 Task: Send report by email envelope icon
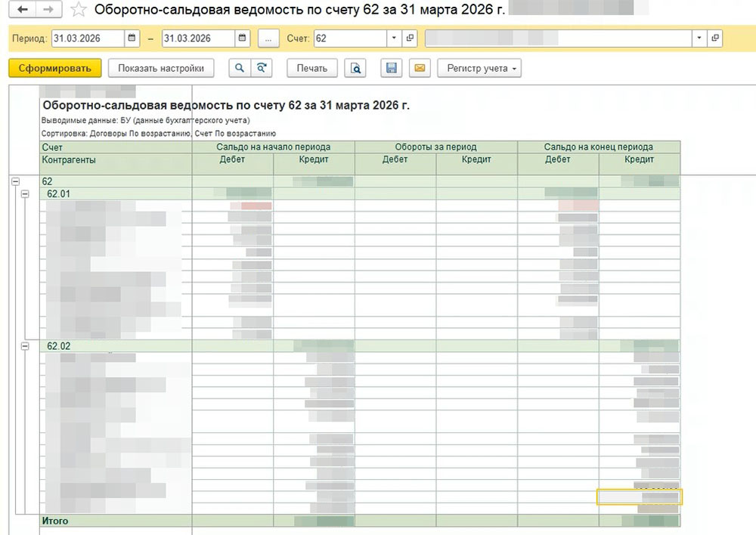point(420,68)
